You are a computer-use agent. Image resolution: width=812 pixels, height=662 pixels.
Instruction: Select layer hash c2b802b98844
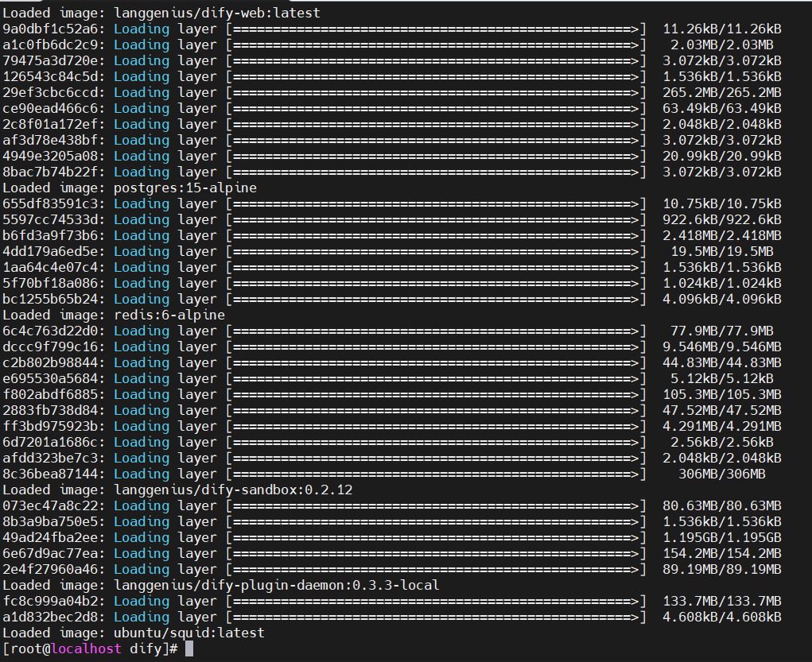(x=50, y=363)
